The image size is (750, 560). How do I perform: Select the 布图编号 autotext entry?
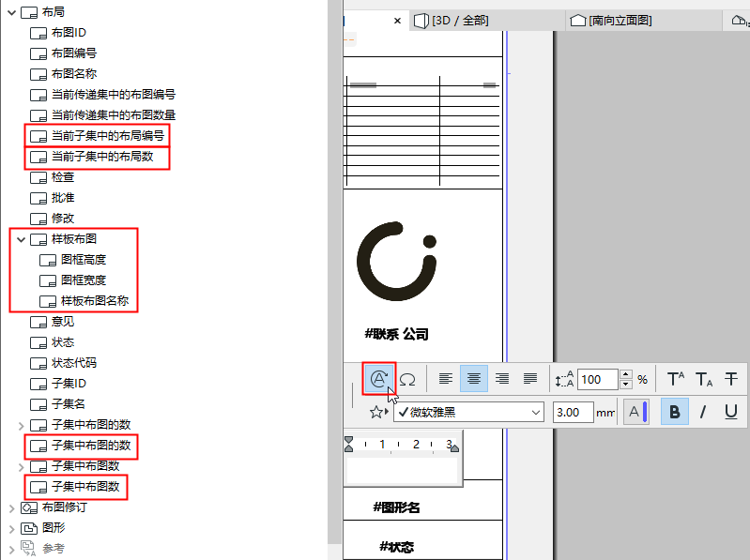(x=74, y=53)
